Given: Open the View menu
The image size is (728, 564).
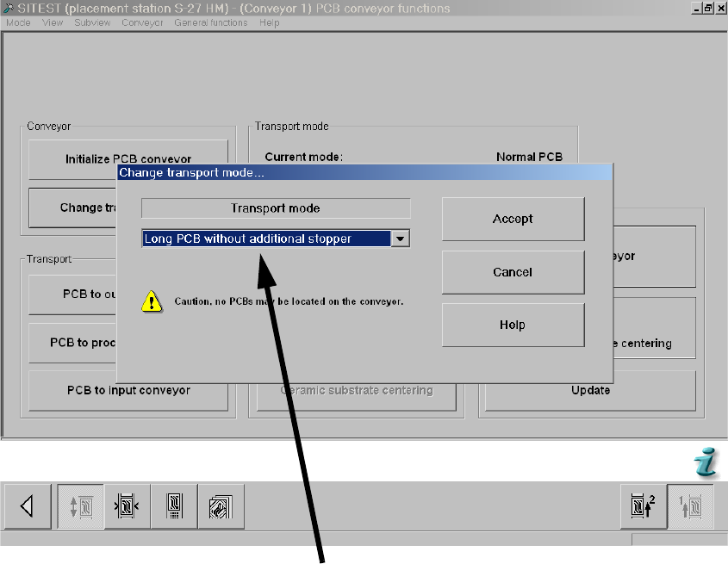Looking at the screenshot, I should [52, 22].
